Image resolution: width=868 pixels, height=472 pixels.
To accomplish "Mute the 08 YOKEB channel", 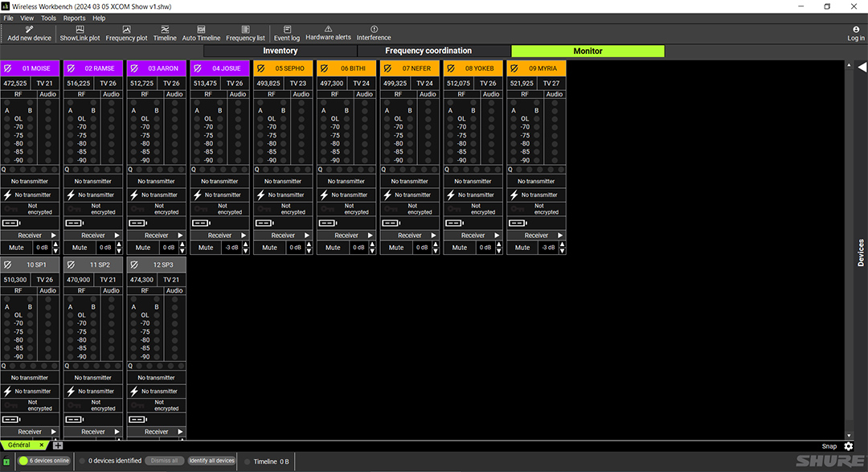I will (x=460, y=248).
